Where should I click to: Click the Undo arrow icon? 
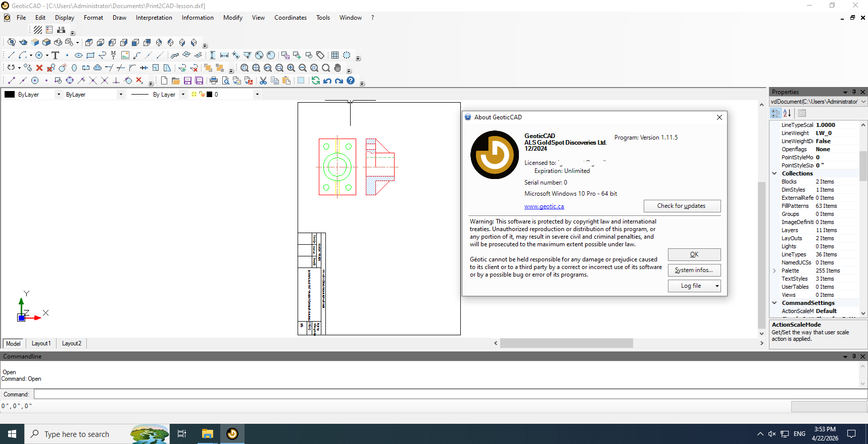pyautogui.click(x=327, y=80)
